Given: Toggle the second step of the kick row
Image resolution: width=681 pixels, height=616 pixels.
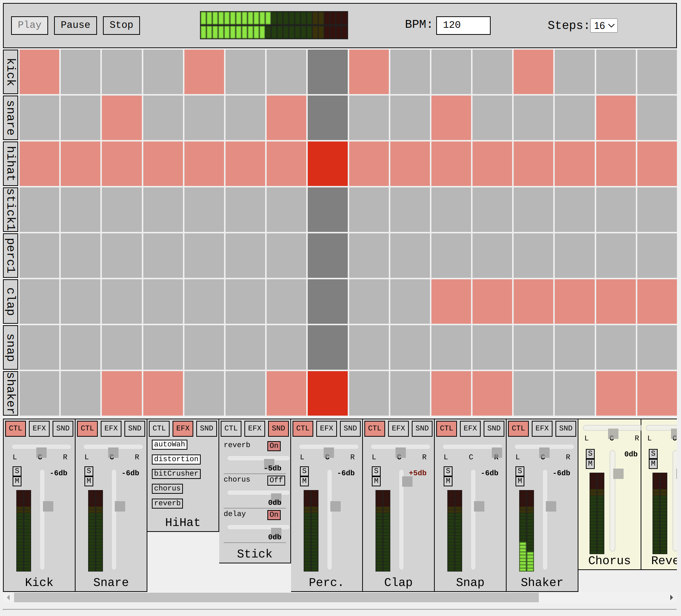Looking at the screenshot, I should [81, 72].
